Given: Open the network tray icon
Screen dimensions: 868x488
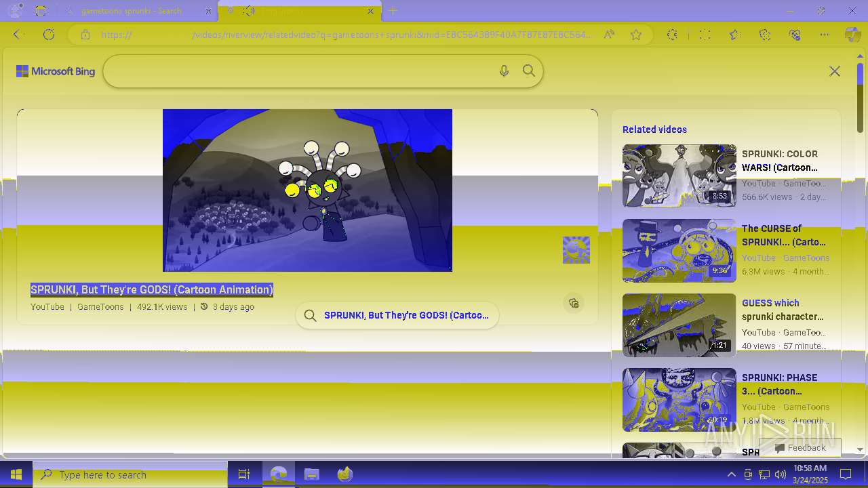Looking at the screenshot, I should (764, 474).
